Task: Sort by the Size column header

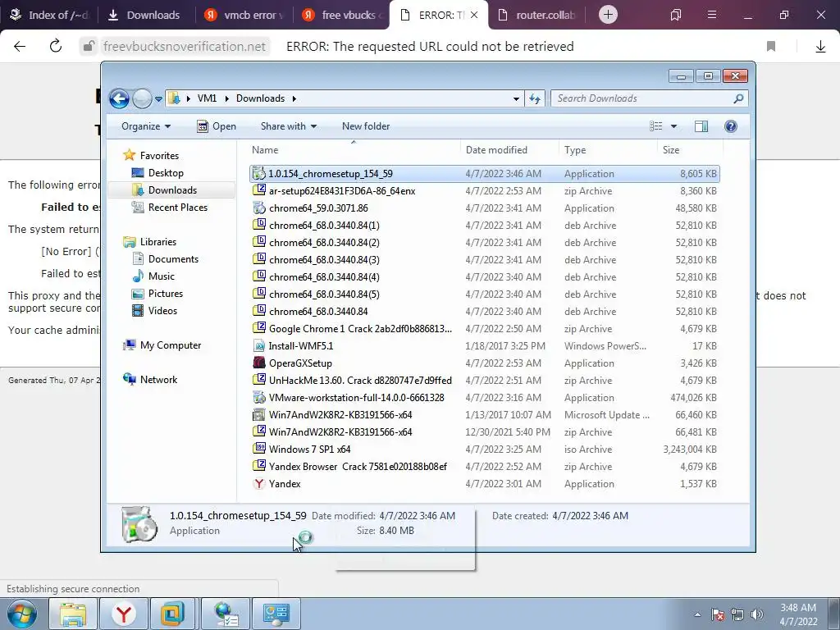Action: (690, 150)
